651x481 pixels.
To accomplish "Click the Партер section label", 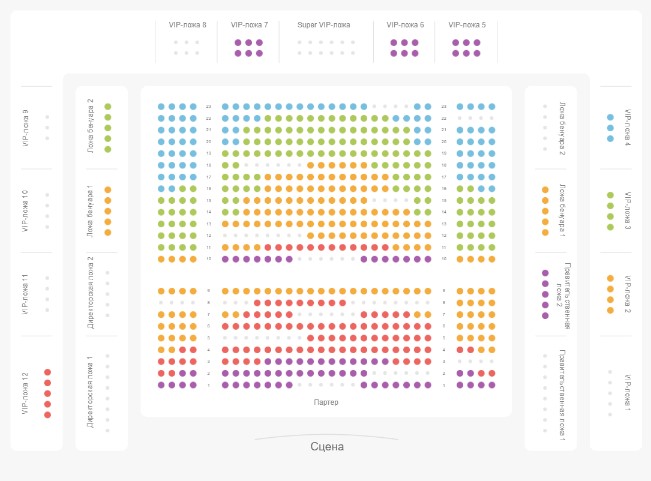I will 326,403.
